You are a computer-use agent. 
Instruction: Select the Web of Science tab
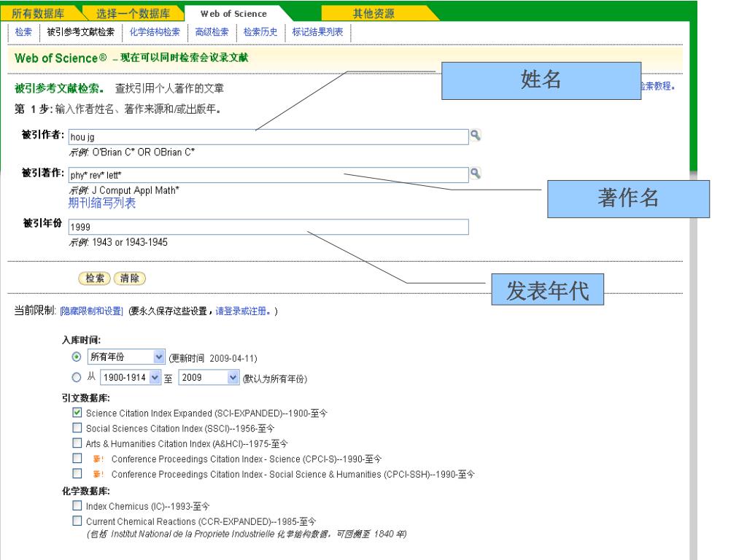[233, 14]
